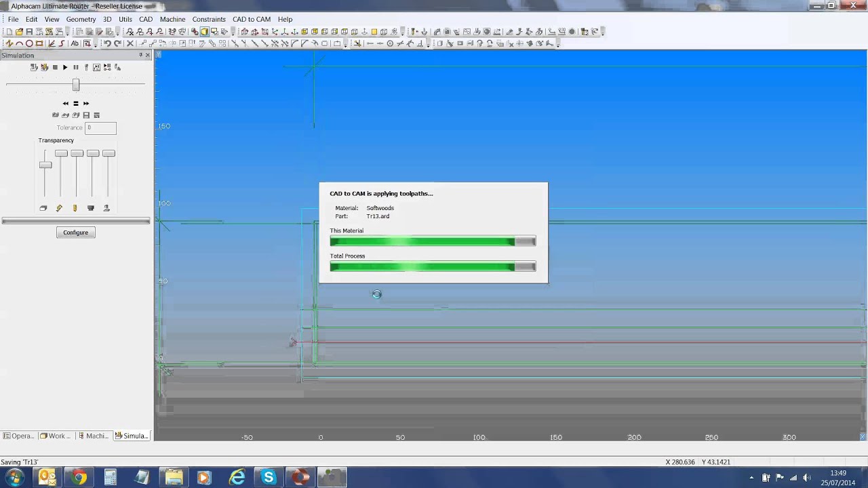Open the CAD to CAM menu
This screenshot has width=868, height=488.
click(x=252, y=19)
